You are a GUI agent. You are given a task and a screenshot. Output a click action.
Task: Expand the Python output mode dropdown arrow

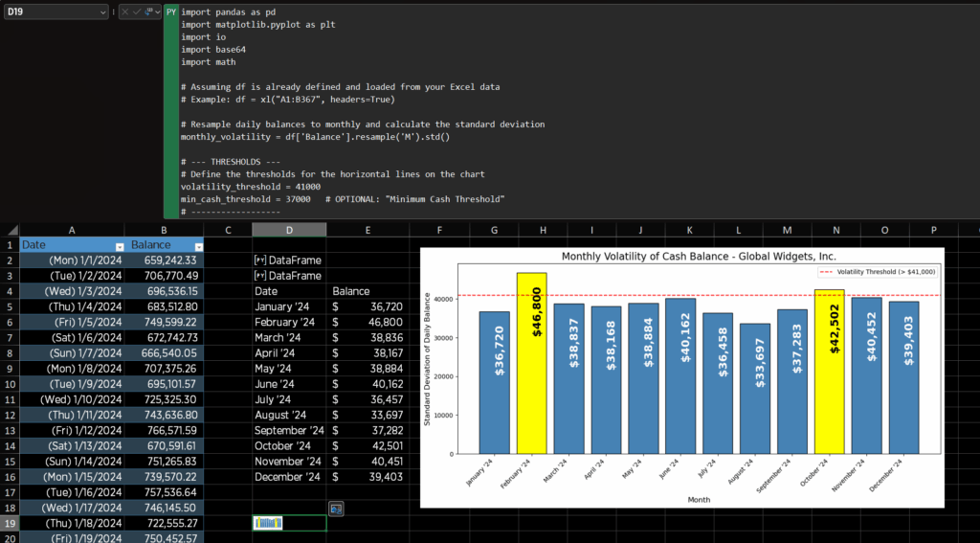[x=157, y=11]
